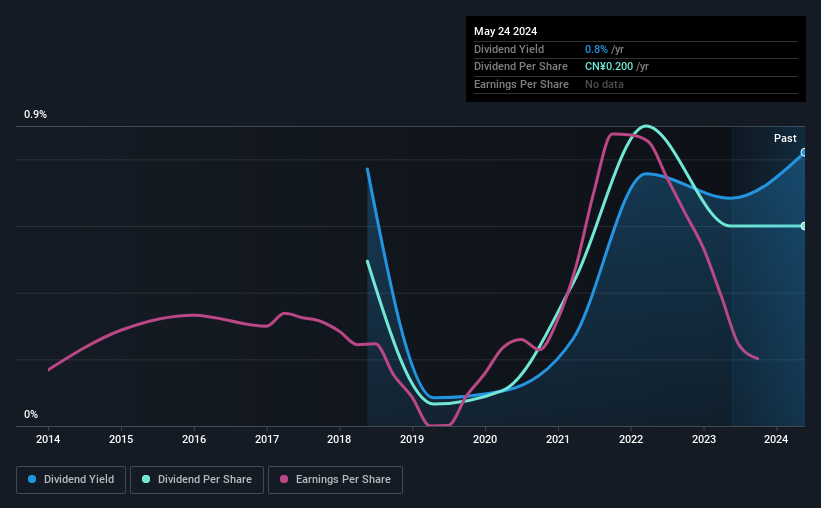Viewport: 821px width, 508px height.
Task: Click the 0.8% dividend yield value
Action: click(596, 49)
